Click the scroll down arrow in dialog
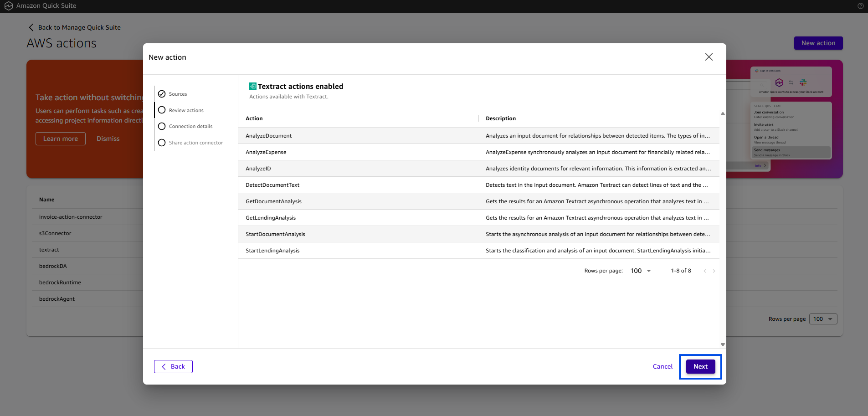This screenshot has height=416, width=868. pyautogui.click(x=723, y=344)
